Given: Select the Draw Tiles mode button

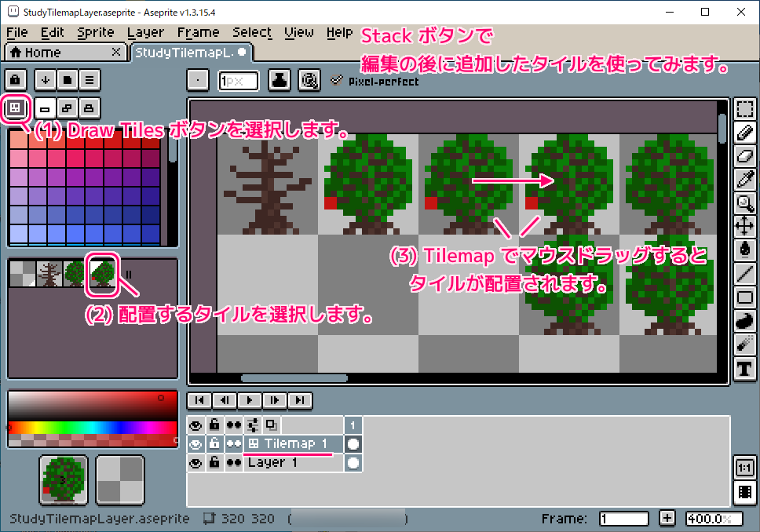Looking at the screenshot, I should 14,109.
